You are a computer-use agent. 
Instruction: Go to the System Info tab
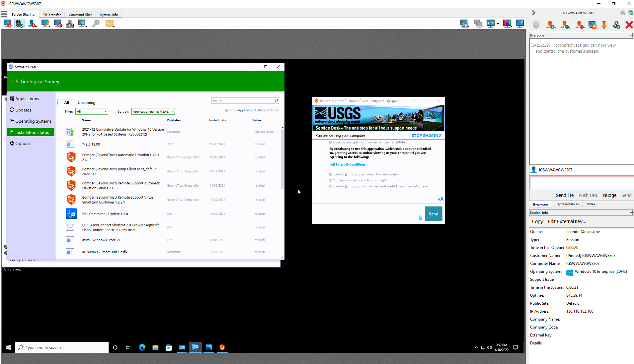pos(109,15)
